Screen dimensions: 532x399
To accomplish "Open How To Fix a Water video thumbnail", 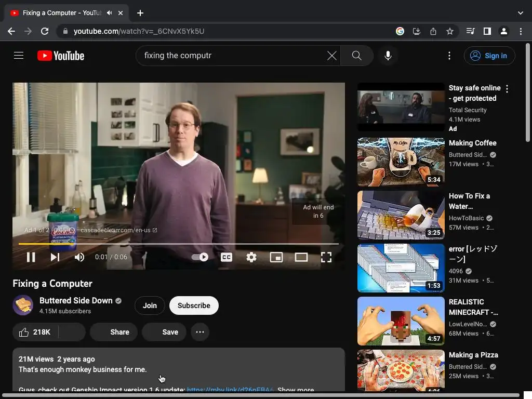I will 401,215.
